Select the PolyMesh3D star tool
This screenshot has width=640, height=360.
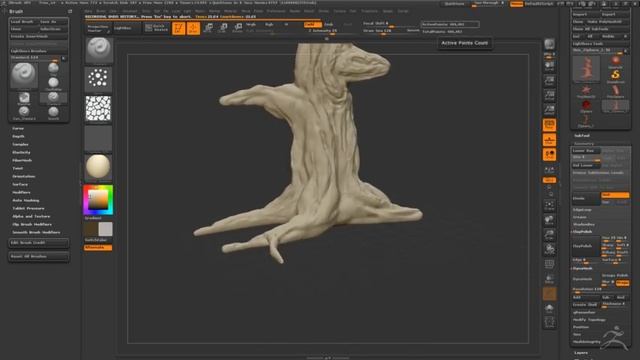pos(586,91)
